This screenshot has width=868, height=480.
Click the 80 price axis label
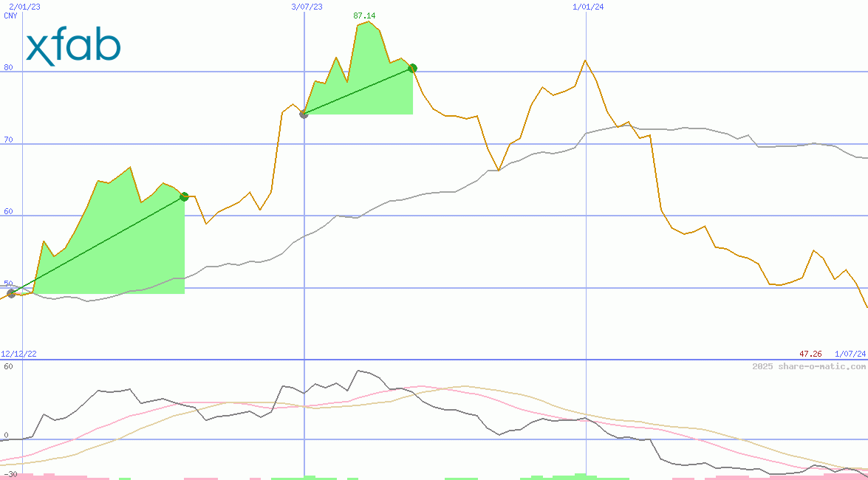click(x=9, y=67)
